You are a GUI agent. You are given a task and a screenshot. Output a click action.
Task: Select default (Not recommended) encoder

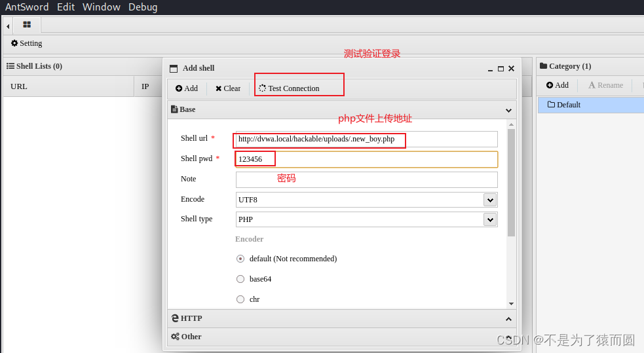[x=240, y=259]
